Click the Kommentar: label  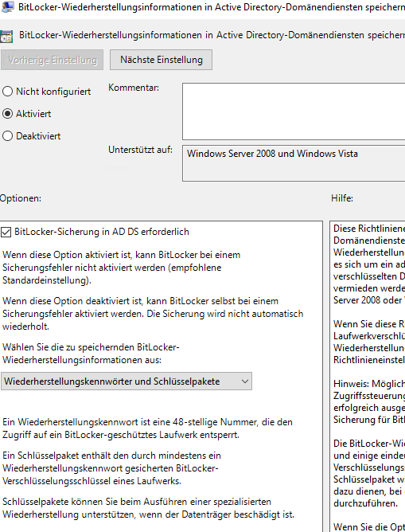[x=134, y=88]
